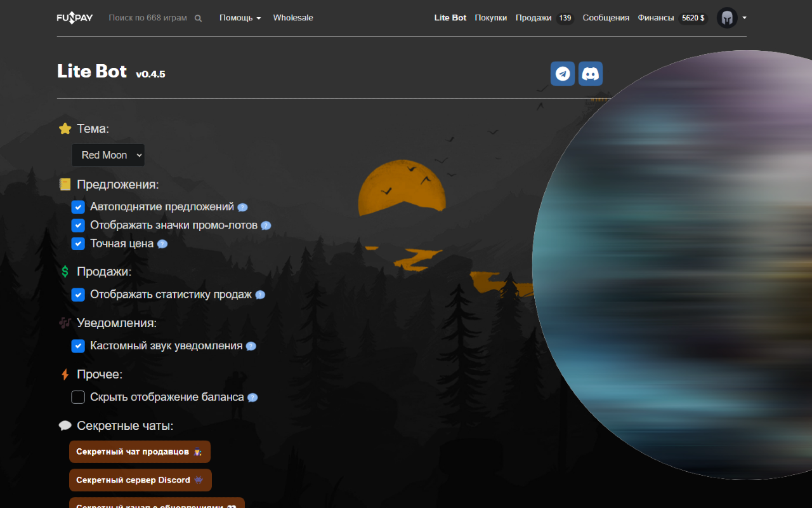This screenshot has height=508, width=812.
Task: Show help tooltip for Скрыть отображение баланса
Action: 252,398
